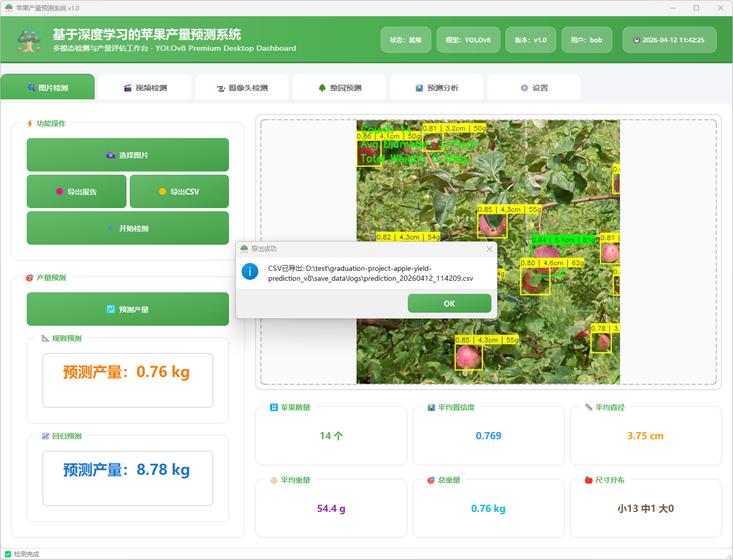Switch to the 视频检测 tab
The height and width of the screenshot is (560, 733).
tap(145, 88)
